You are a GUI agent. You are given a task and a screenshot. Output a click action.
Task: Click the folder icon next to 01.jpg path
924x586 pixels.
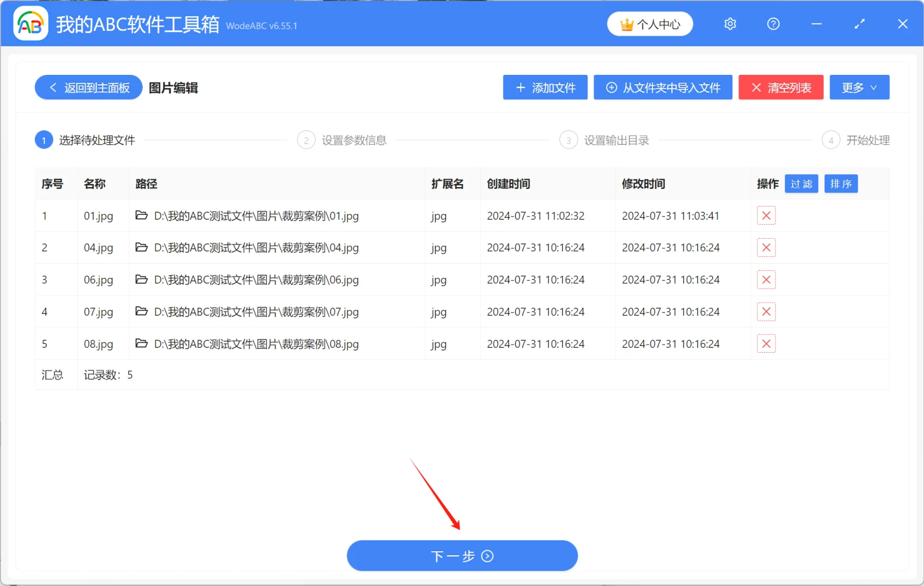point(142,215)
